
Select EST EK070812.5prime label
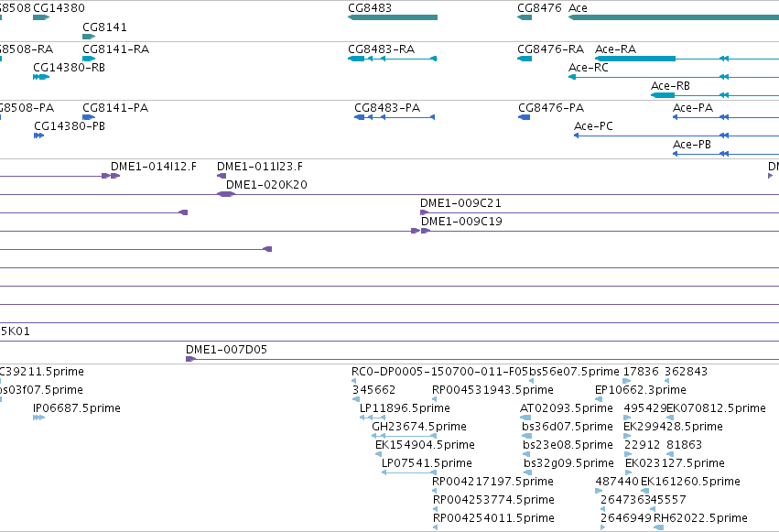pyautogui.click(x=717, y=408)
